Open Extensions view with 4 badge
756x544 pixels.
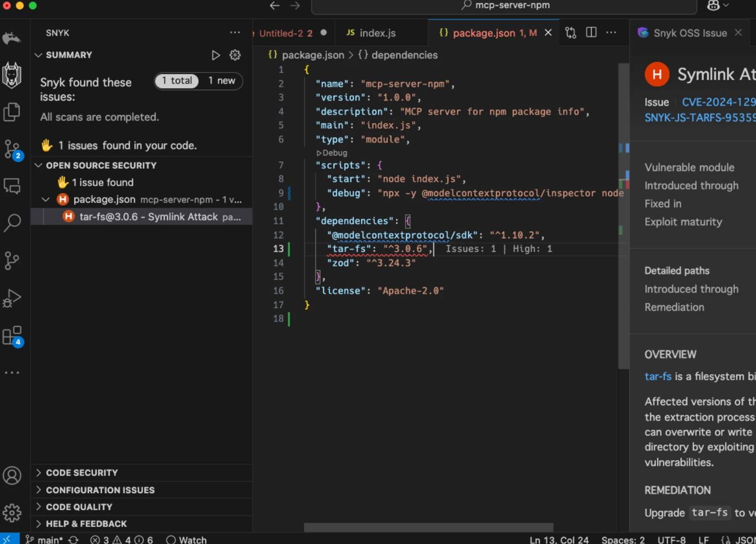pyautogui.click(x=12, y=336)
